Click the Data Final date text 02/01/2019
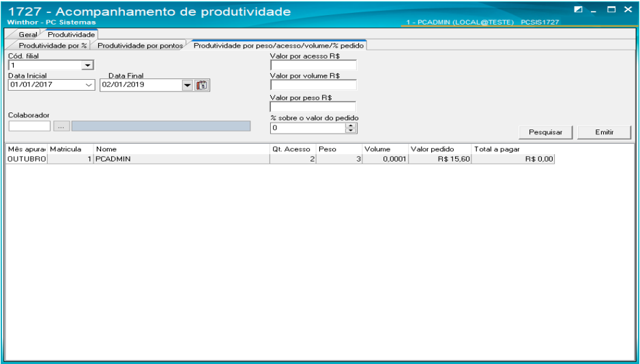Viewport: 640px width, 364px height. (123, 85)
